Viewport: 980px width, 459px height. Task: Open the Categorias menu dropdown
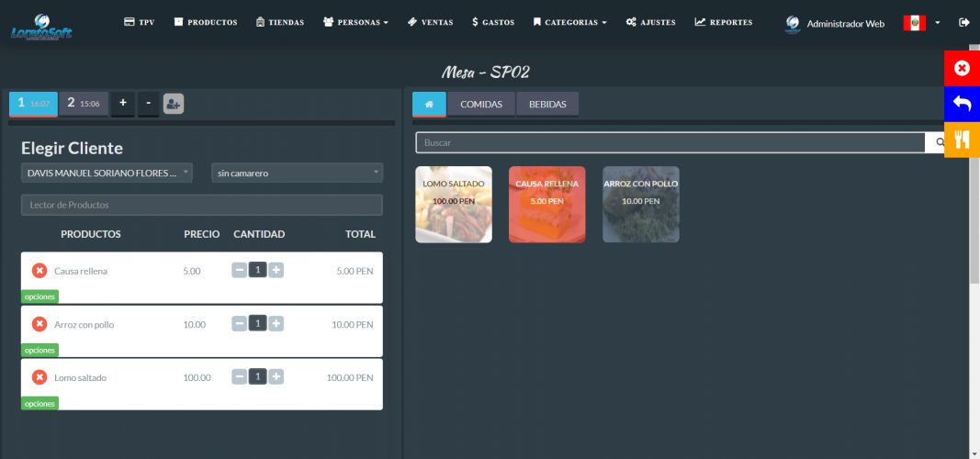point(569,22)
